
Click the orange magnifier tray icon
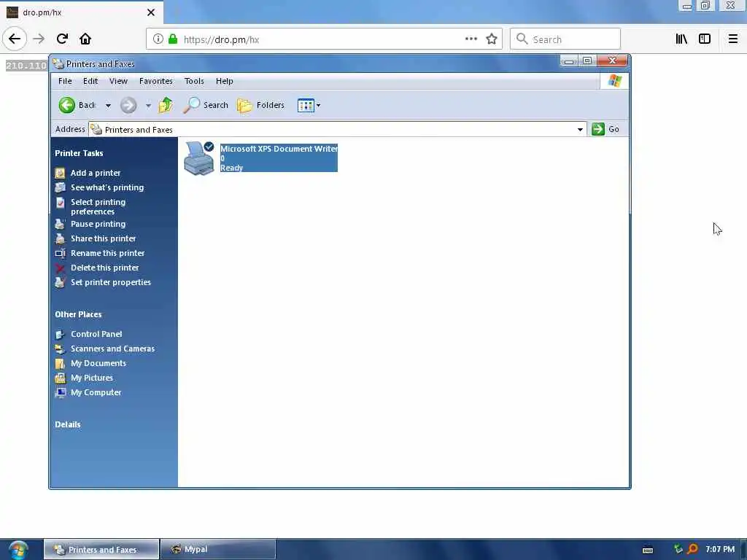[692, 549]
